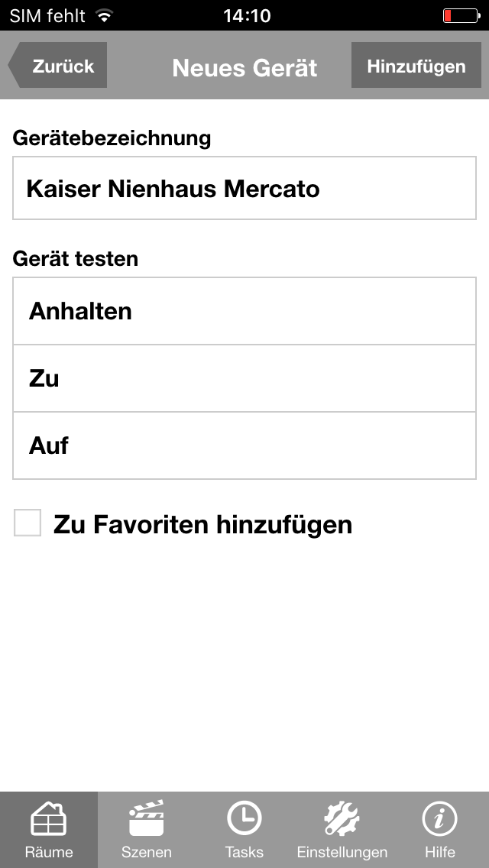Enable the Zu Favoriten hinzufügen checkbox
Screen dimensions: 489x868
click(28, 523)
